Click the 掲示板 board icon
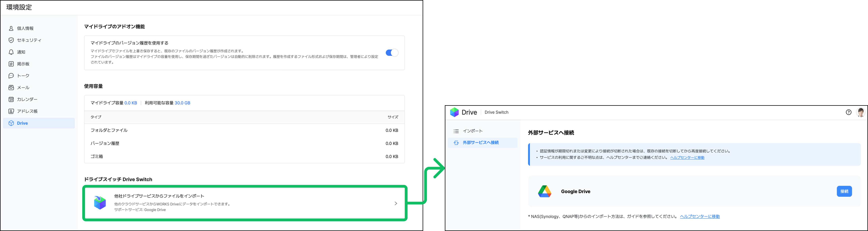Viewport: 868px width, 231px height. pyautogui.click(x=11, y=64)
